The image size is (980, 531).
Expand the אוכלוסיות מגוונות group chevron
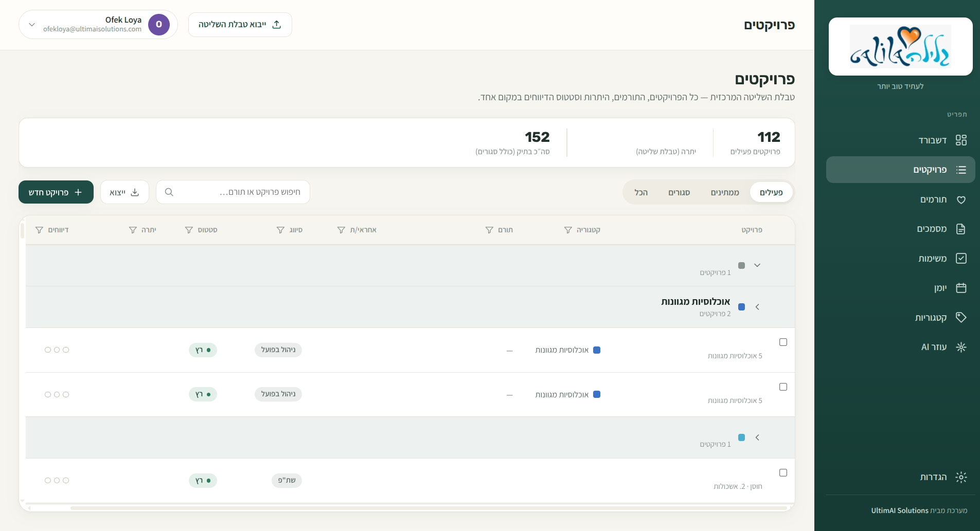click(757, 307)
